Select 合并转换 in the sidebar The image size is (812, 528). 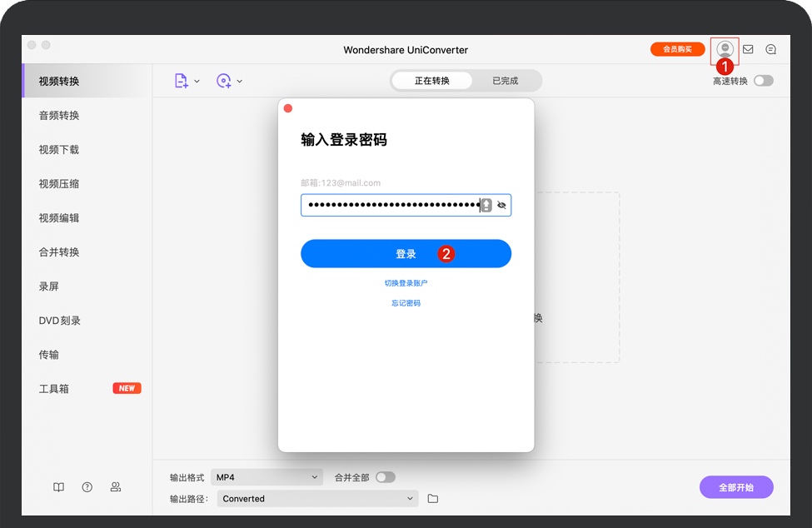pos(87,252)
